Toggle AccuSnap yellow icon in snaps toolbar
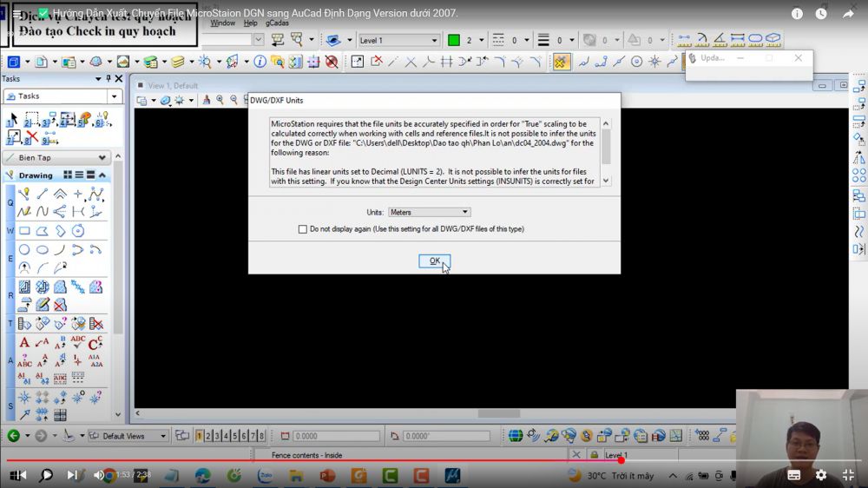Screen dimensions: 868x488 tap(561, 62)
